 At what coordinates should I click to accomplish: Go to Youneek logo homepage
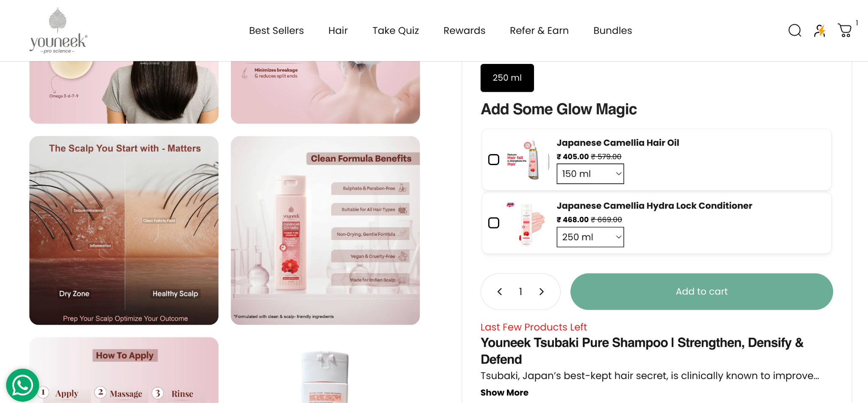pyautogui.click(x=58, y=30)
